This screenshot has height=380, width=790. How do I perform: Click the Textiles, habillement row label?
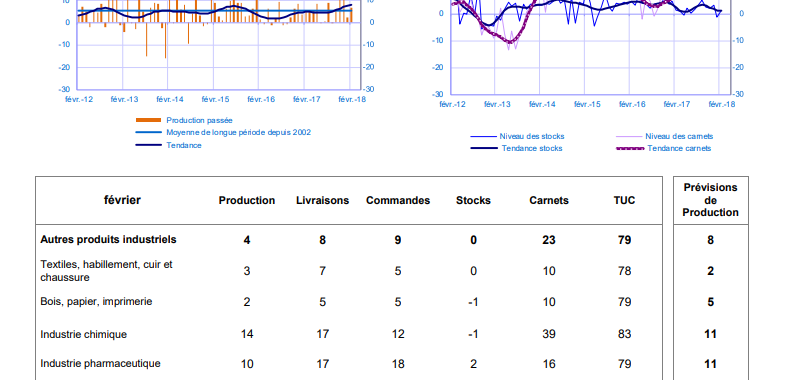[106, 271]
